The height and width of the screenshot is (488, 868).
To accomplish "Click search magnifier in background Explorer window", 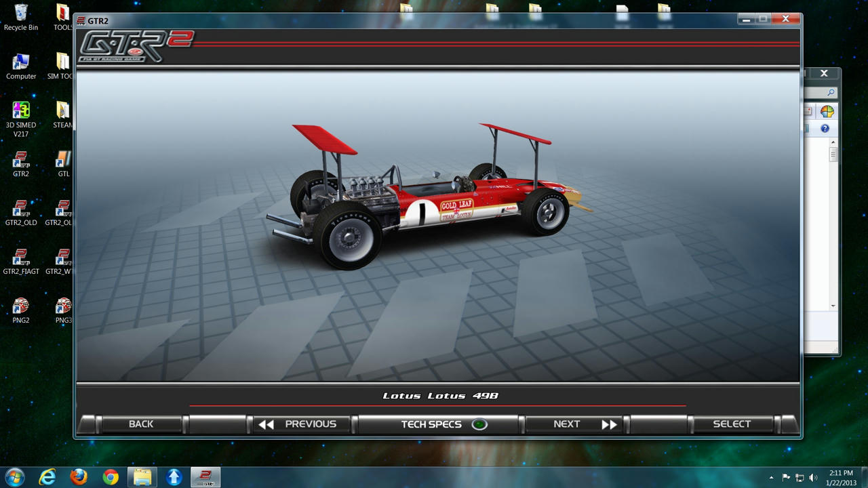I will pyautogui.click(x=831, y=93).
